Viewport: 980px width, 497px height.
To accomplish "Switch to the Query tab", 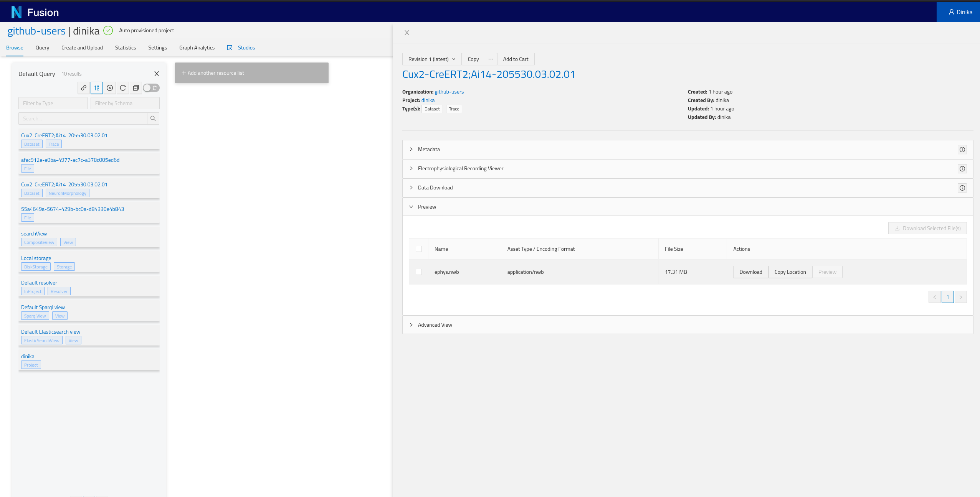I will [42, 48].
